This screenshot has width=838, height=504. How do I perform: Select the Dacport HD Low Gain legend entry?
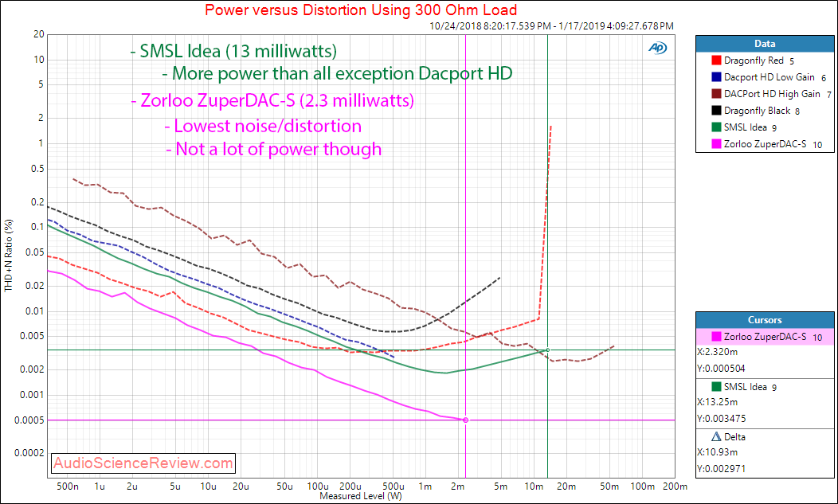[769, 77]
